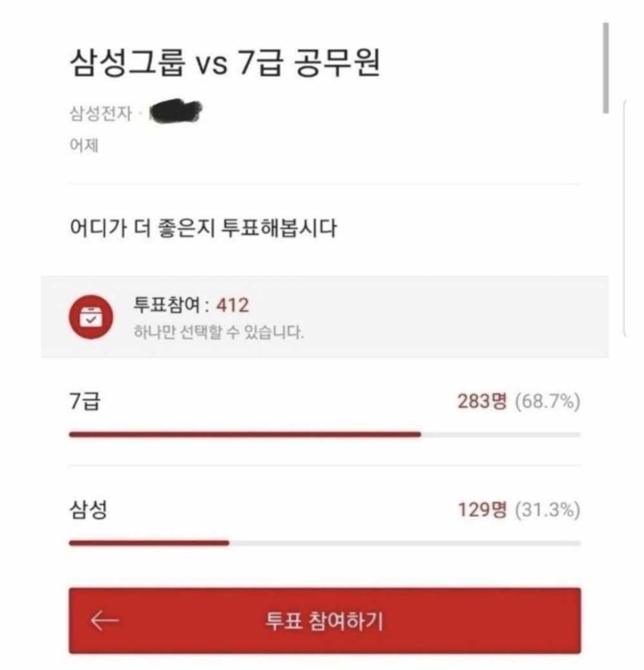Click the red ballot box poll icon
Screen dimensions: 644x670
91,316
